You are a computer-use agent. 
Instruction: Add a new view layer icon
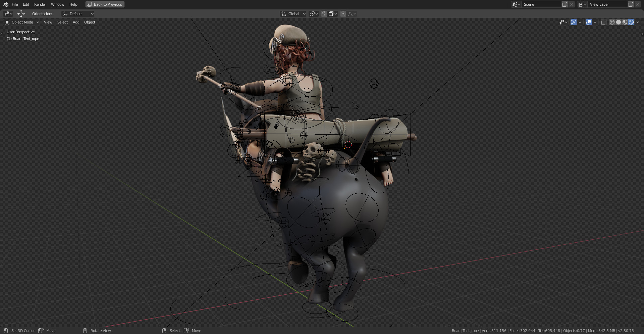pyautogui.click(x=631, y=4)
